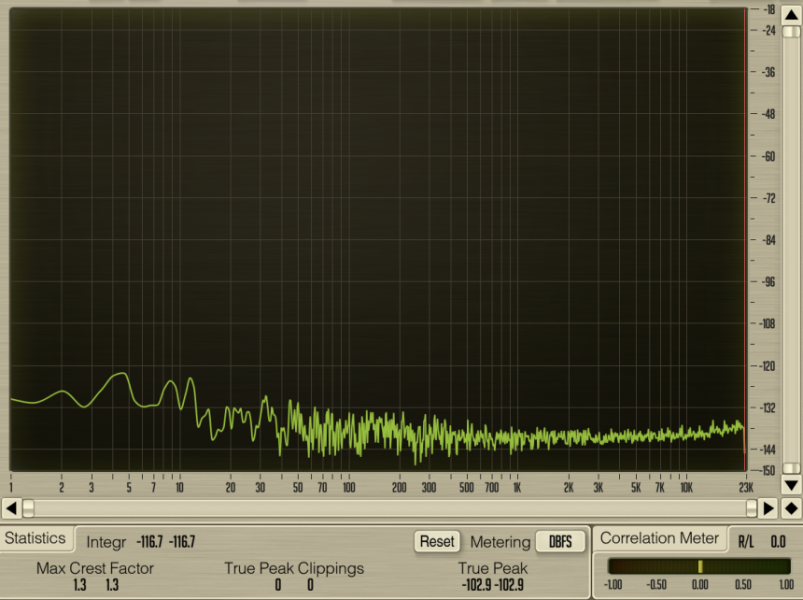Click the True Peak Clippings label
This screenshot has height=600, width=803.
pos(294,568)
